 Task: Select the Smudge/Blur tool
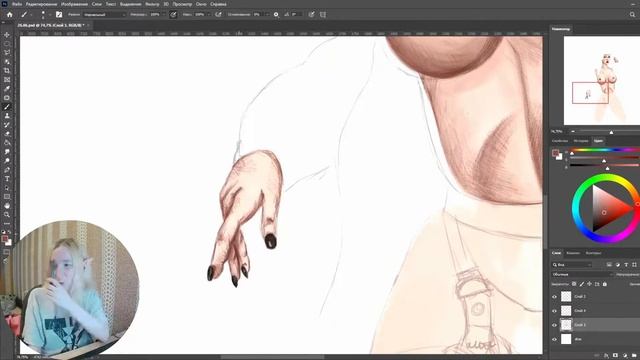click(7, 151)
